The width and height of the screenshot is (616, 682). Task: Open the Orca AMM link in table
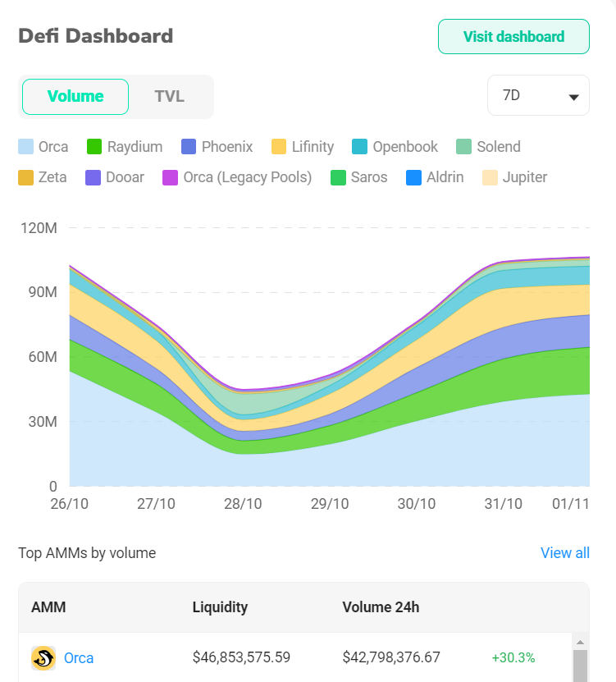click(x=79, y=657)
